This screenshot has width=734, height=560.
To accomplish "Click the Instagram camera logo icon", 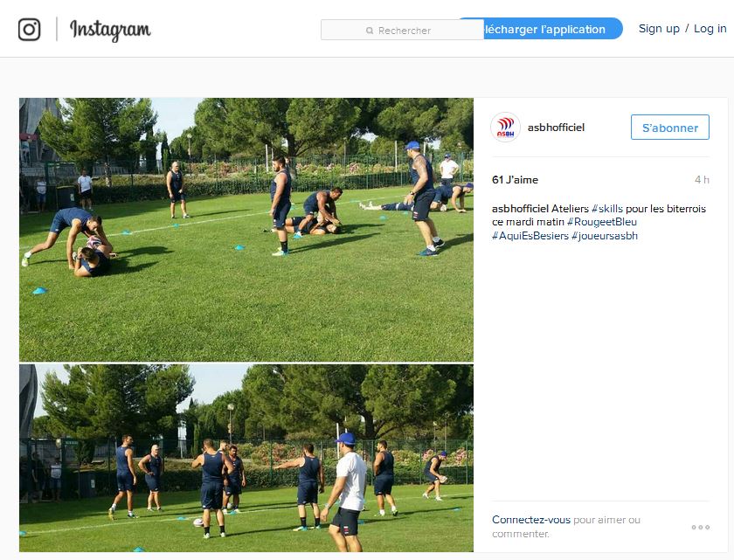I will point(29,30).
